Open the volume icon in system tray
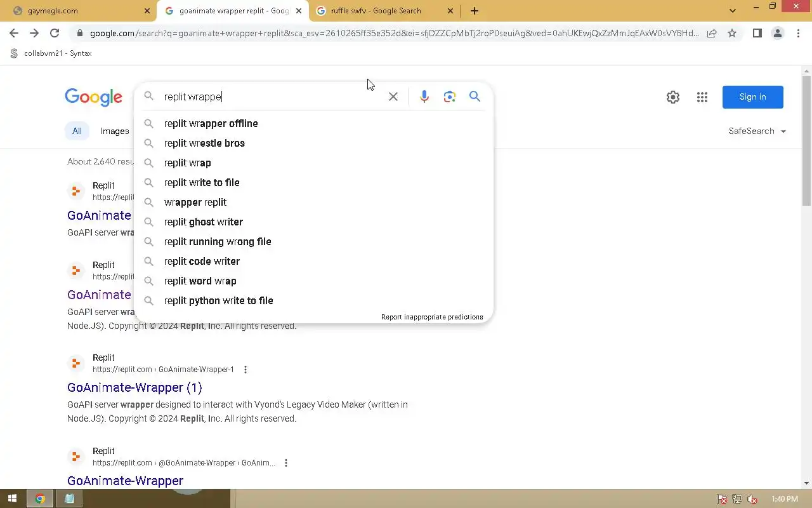 point(752,500)
